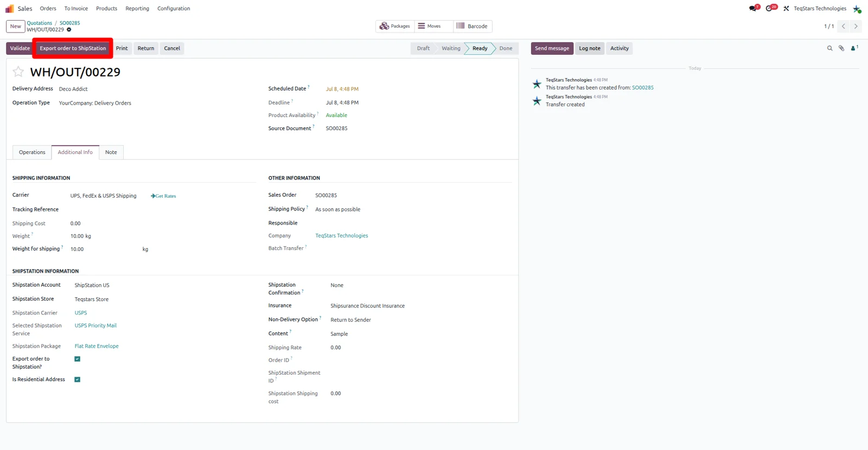The width and height of the screenshot is (868, 450).
Task: Go to the previous record arrow
Action: 844,26
